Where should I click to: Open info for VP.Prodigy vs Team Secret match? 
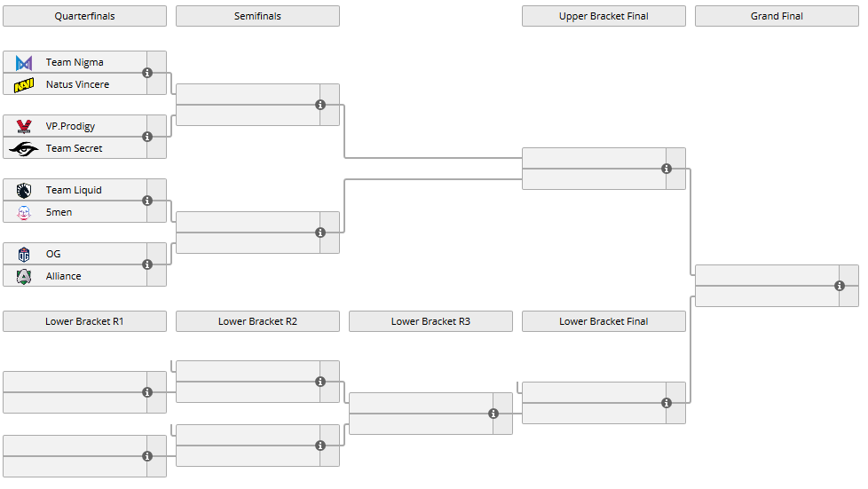click(x=147, y=137)
